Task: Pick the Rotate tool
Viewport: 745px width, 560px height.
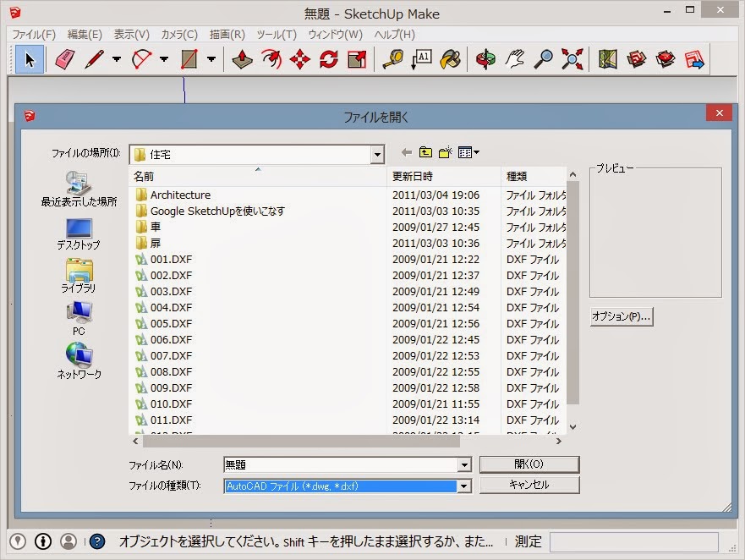Action: [329, 59]
